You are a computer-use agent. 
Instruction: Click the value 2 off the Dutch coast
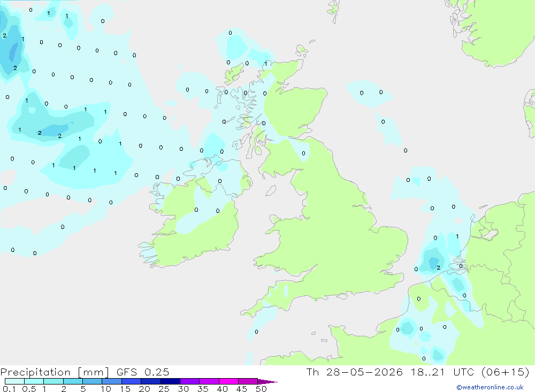click(x=439, y=267)
